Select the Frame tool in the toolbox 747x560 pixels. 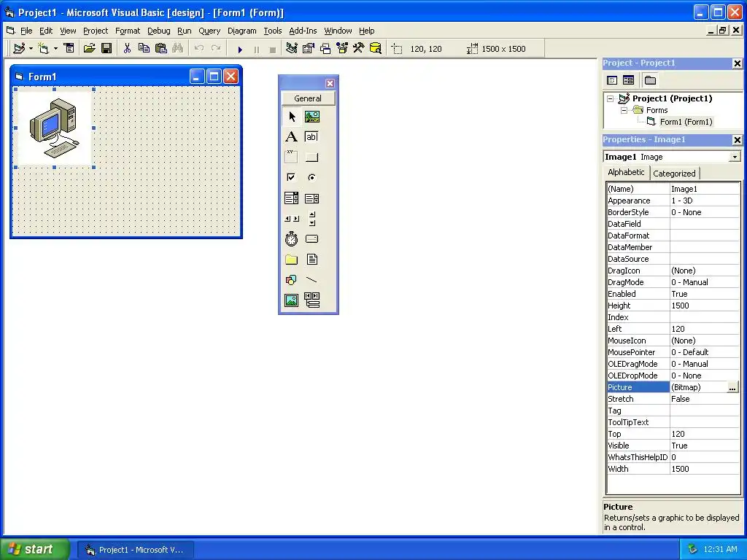[292, 157]
